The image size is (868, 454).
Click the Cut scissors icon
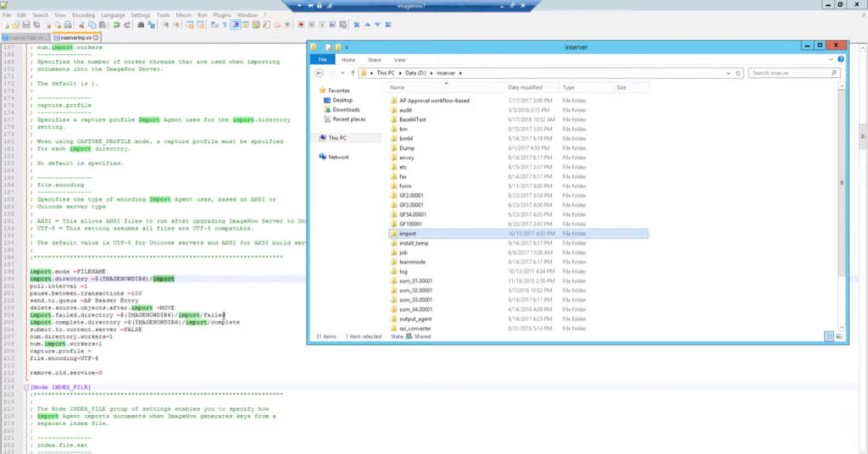point(82,25)
